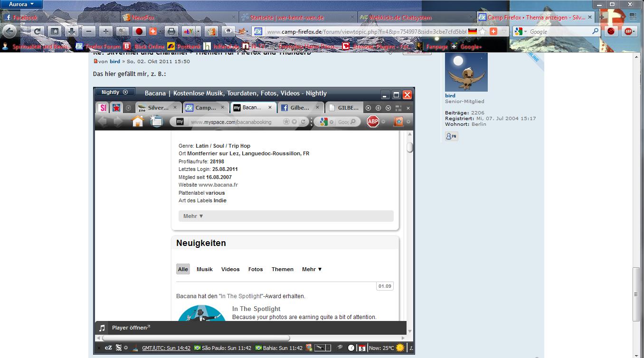Open the Postbank bookmark
Screen dimensions: 644x358
tap(184, 47)
